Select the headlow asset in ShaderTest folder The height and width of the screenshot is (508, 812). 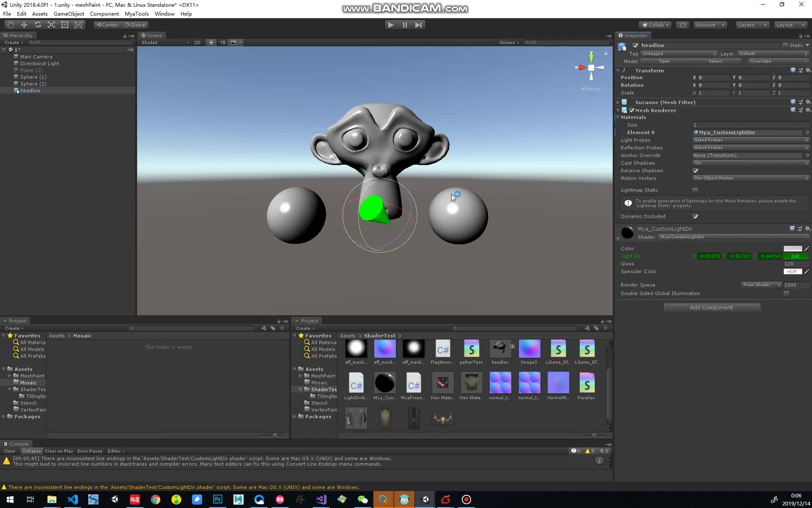click(500, 349)
